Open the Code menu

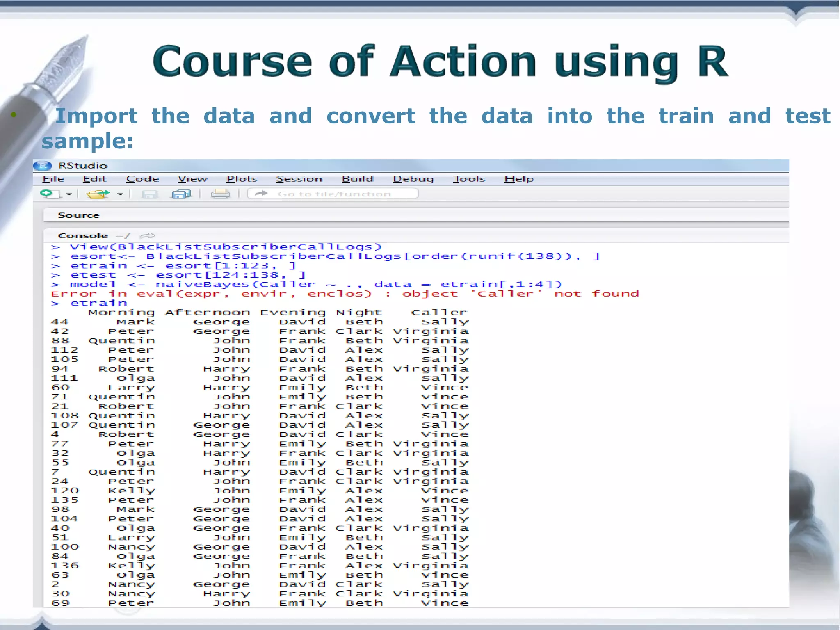pyautogui.click(x=142, y=179)
